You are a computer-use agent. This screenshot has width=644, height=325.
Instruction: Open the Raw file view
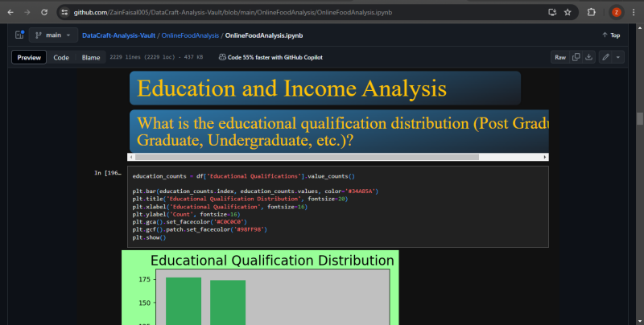click(x=559, y=57)
